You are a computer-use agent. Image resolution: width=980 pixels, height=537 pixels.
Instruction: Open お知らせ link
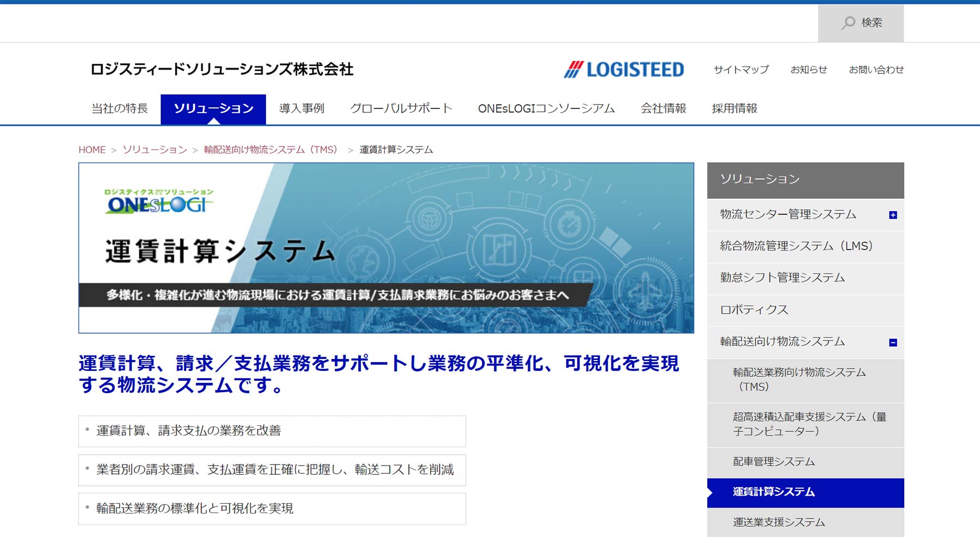click(808, 70)
